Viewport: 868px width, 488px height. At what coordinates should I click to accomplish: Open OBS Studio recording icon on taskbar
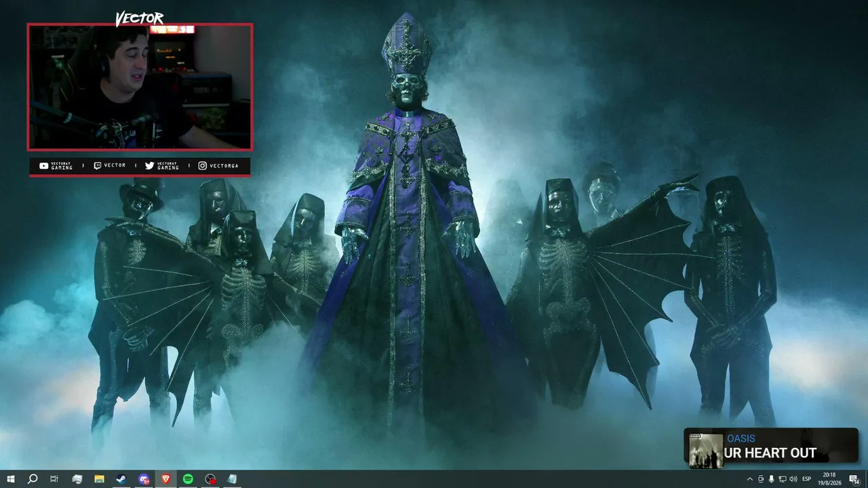[x=210, y=479]
